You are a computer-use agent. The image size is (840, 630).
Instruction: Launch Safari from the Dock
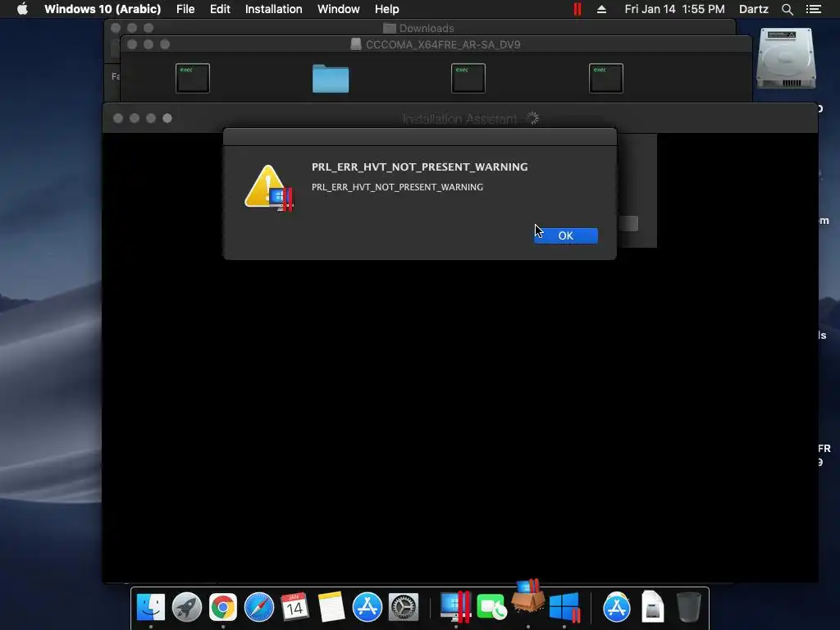point(258,607)
